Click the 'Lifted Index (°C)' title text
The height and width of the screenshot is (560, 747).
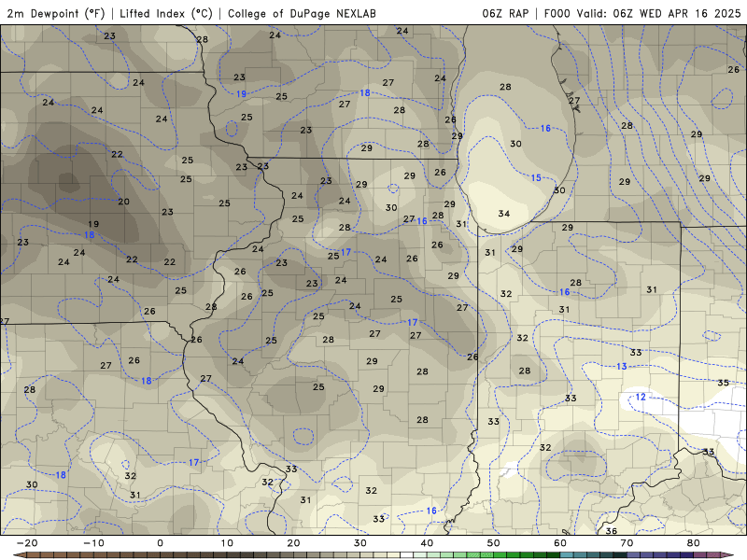[x=166, y=13]
